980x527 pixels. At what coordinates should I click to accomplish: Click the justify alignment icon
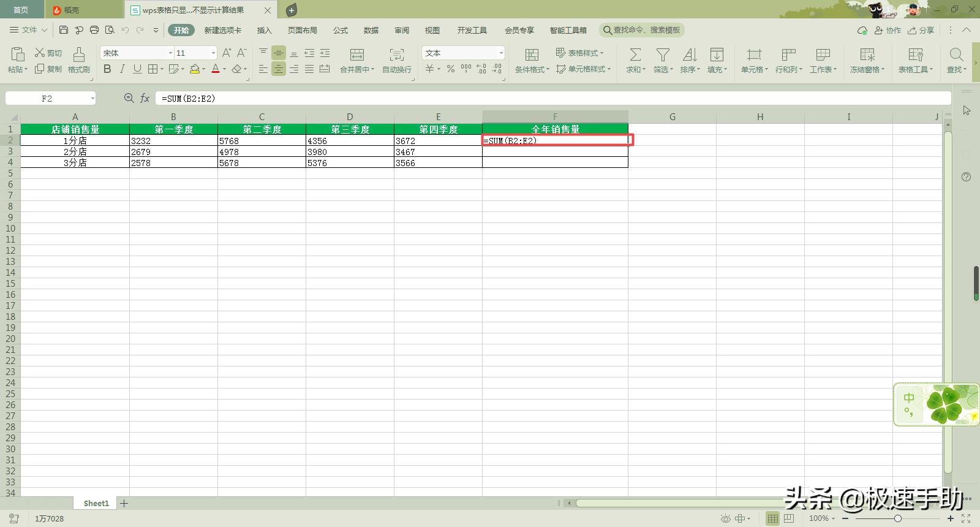click(x=309, y=69)
